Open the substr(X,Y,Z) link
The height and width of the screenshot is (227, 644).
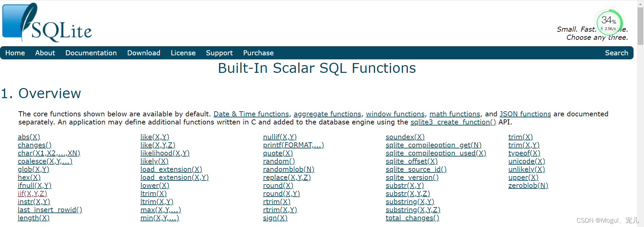[x=408, y=194]
